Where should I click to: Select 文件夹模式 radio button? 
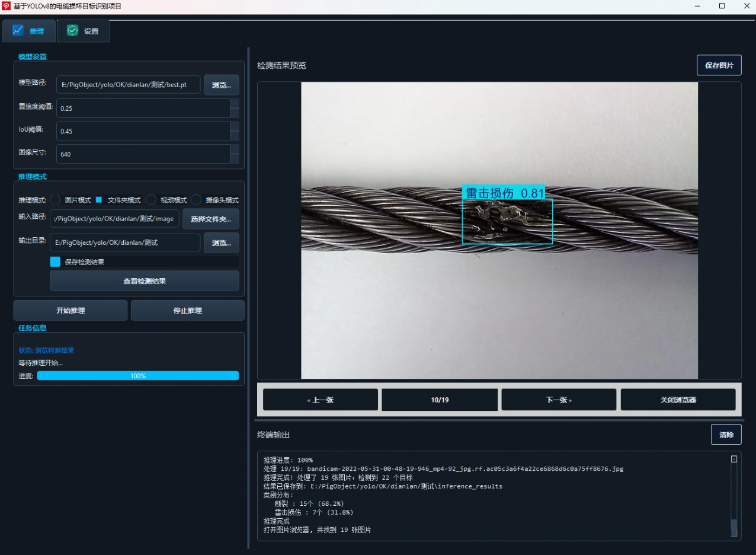99,200
